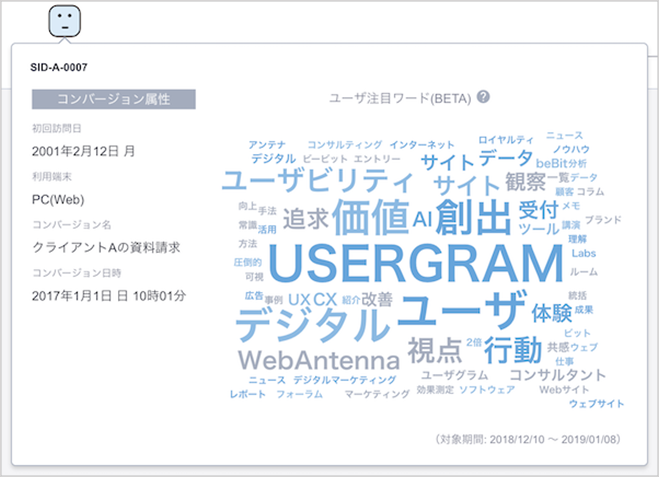Select the word 視点
Image resolution: width=659 pixels, height=477 pixels.
click(435, 349)
